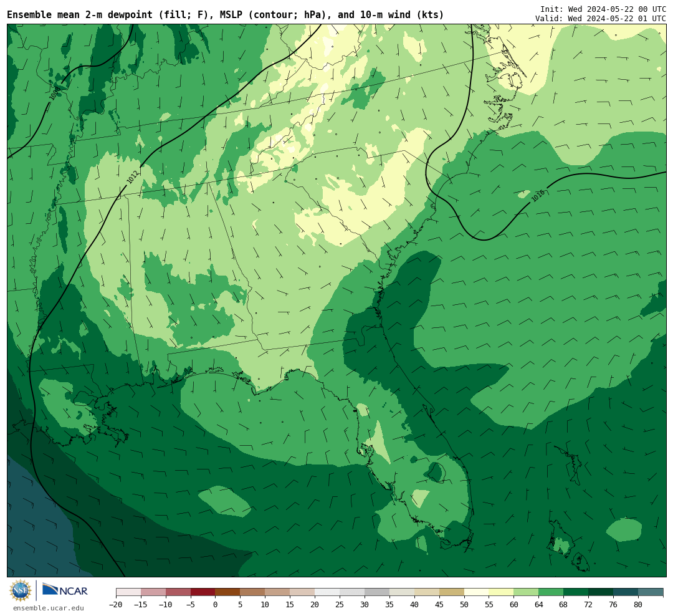Select the medium green 64 to 68 swatch
Screen dimensions: 673x616
551,592
